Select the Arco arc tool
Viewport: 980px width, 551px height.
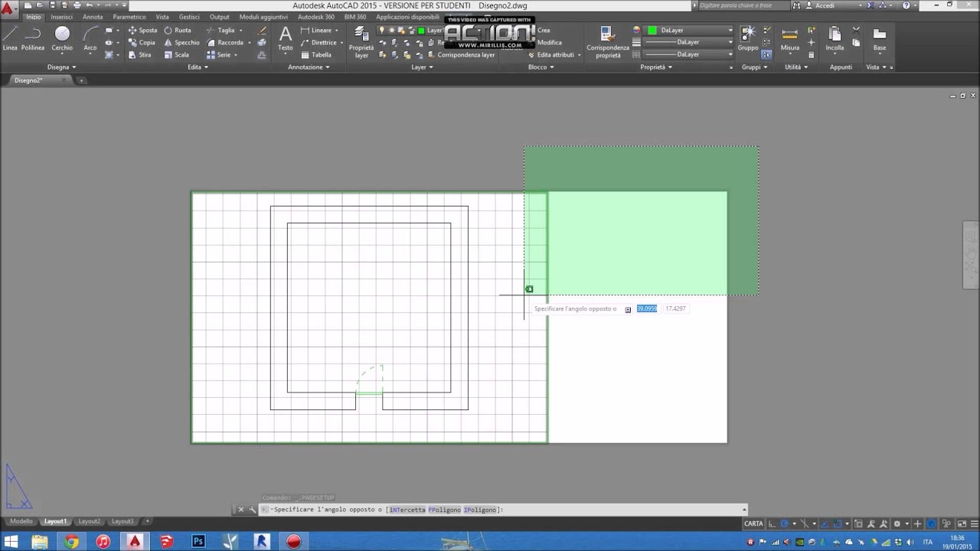click(x=90, y=38)
